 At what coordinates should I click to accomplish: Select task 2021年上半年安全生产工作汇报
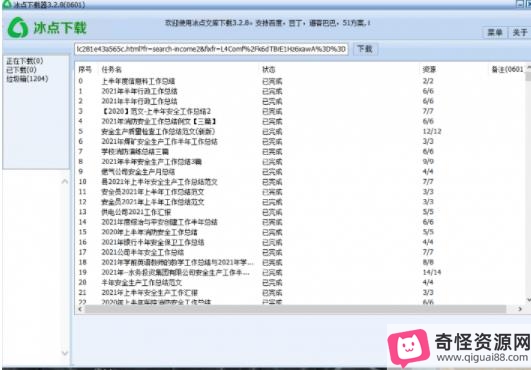150,292
